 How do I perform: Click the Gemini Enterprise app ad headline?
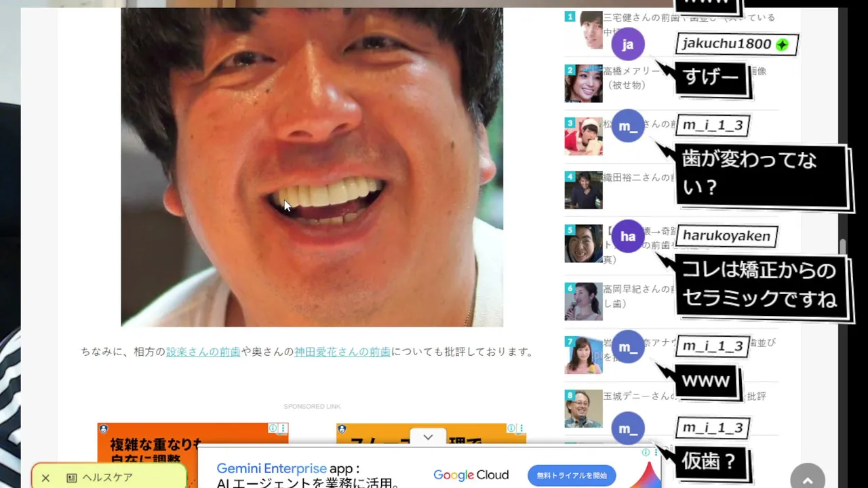pos(288,468)
